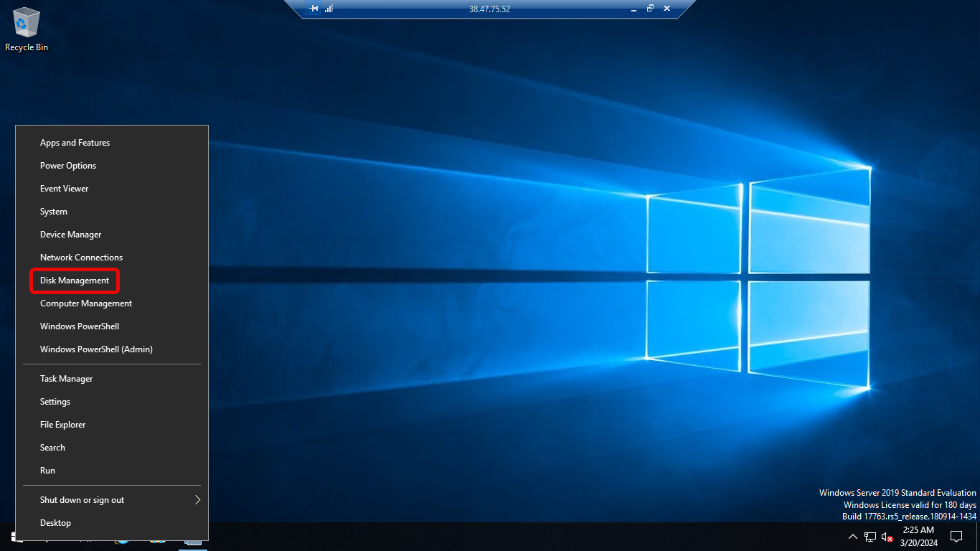The height and width of the screenshot is (551, 980).
Task: Pin the remote desktop connection bar
Action: coord(311,9)
